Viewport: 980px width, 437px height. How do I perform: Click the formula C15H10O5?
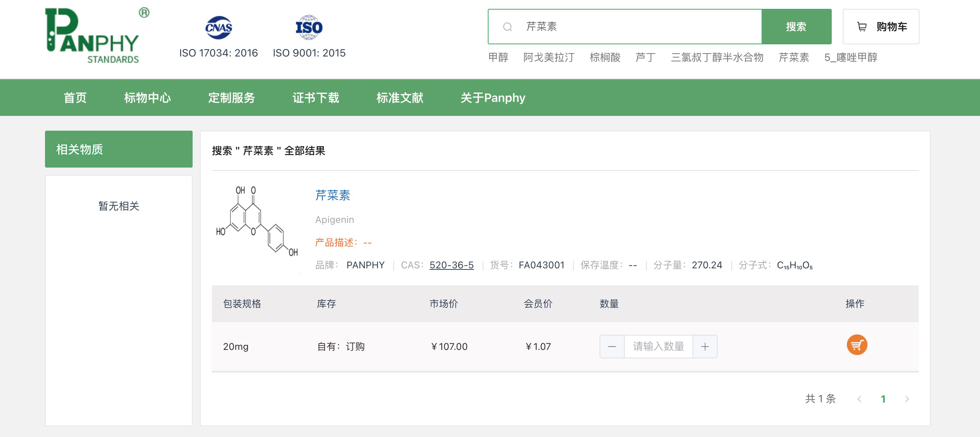pos(795,265)
